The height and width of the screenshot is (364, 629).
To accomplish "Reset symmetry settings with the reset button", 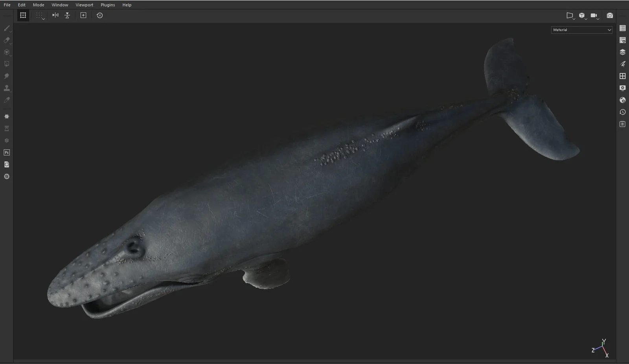I will point(99,15).
